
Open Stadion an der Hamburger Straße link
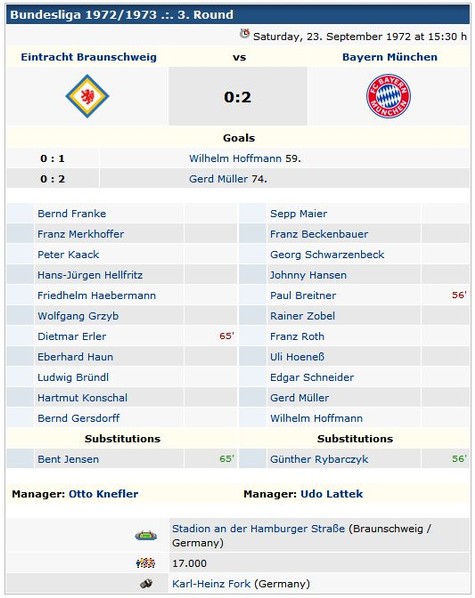[x=258, y=529]
